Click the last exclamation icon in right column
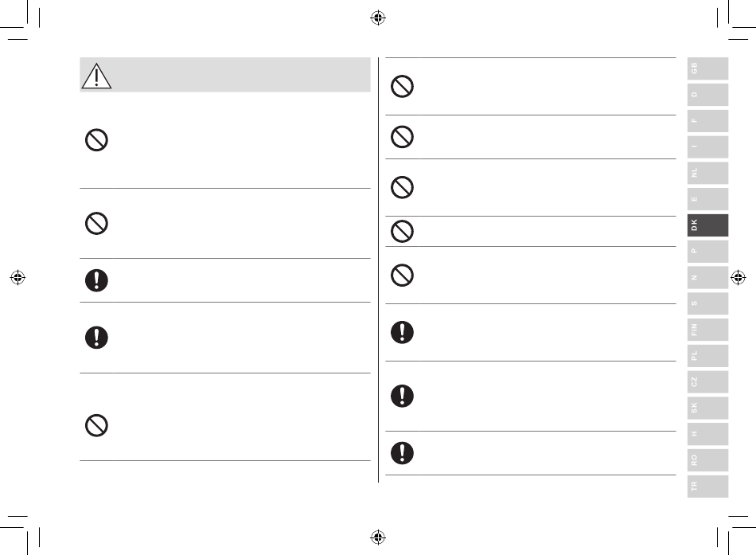756x555 pixels. pyautogui.click(x=402, y=453)
